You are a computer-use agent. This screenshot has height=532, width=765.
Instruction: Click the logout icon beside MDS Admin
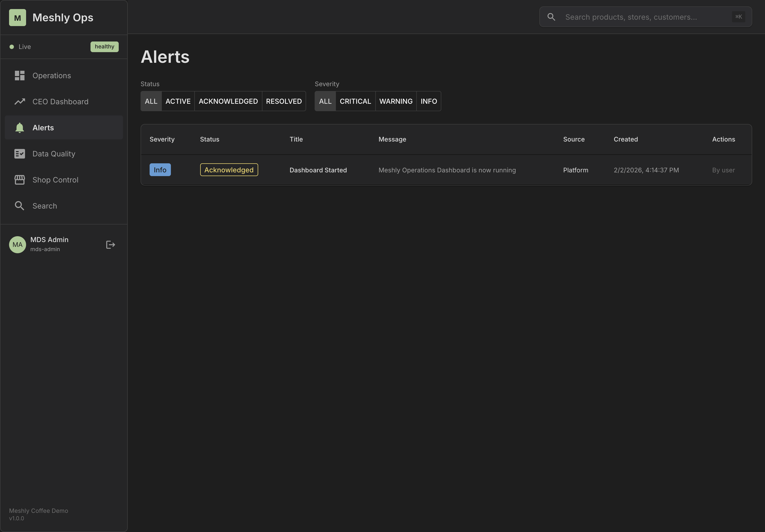pos(110,245)
